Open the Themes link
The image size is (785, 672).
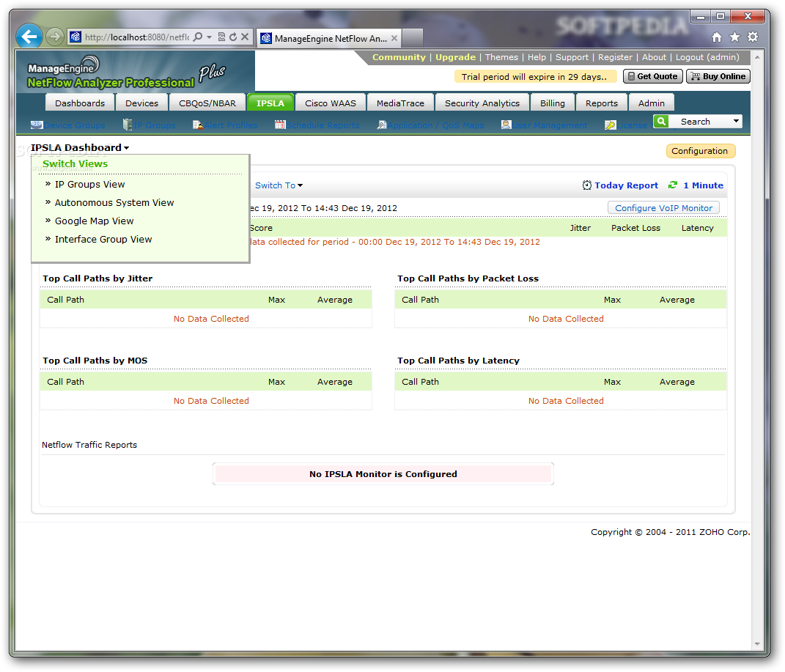(501, 57)
